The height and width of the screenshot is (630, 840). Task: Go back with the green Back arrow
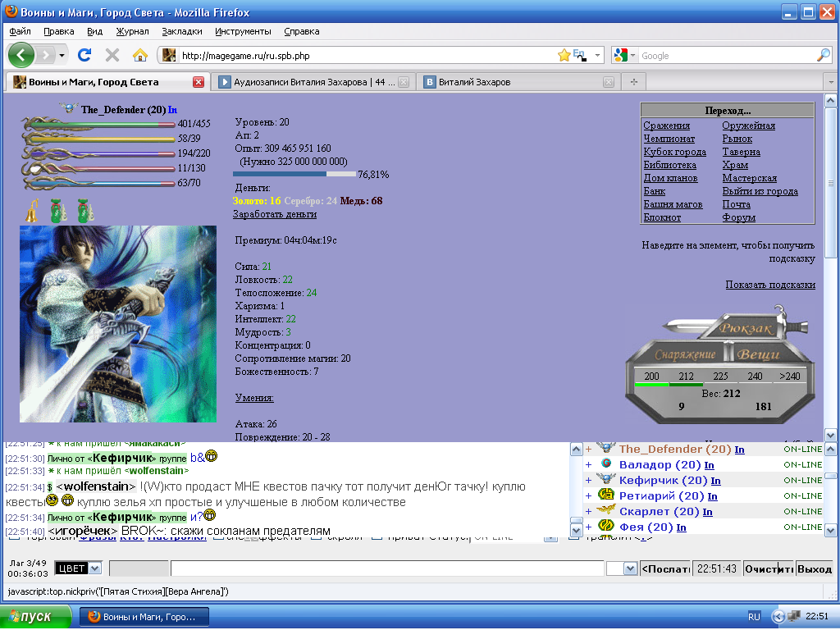tap(21, 55)
